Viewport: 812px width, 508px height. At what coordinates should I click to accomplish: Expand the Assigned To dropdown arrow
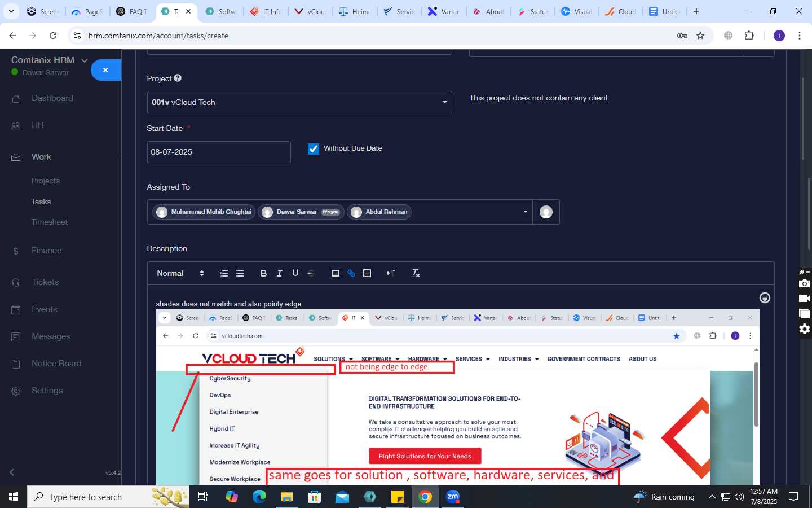point(525,212)
